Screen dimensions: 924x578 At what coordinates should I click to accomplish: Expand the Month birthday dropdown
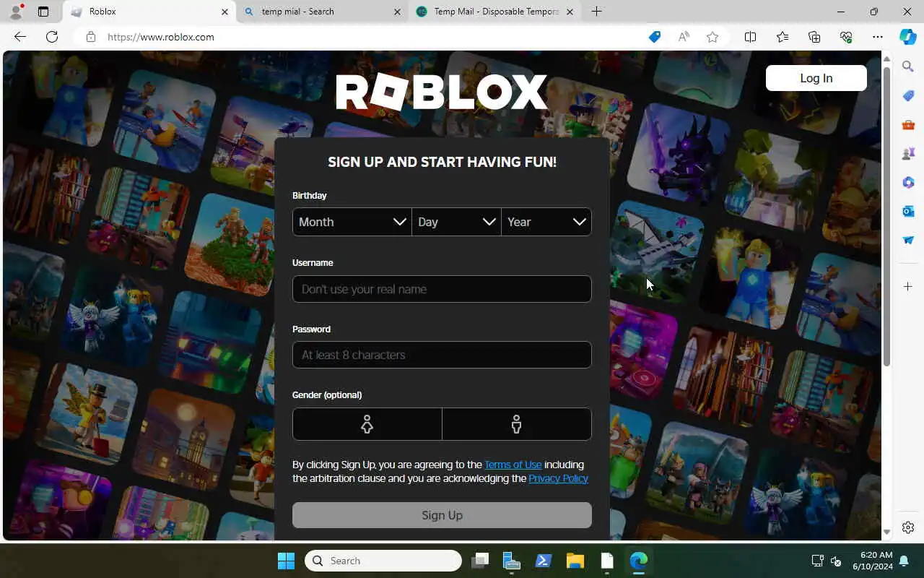[352, 222]
